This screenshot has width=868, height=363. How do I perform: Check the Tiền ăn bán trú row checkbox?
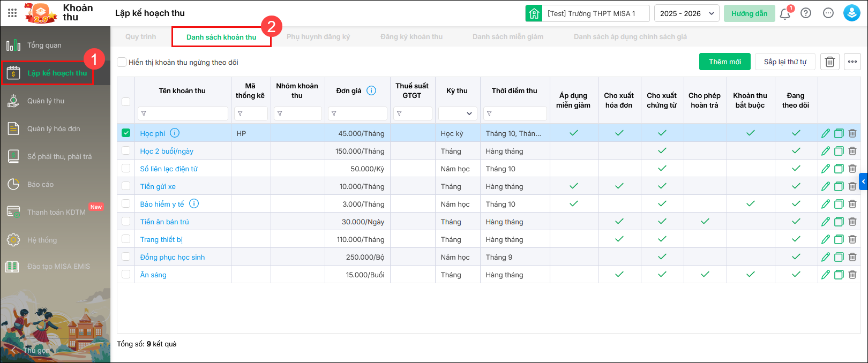click(126, 221)
